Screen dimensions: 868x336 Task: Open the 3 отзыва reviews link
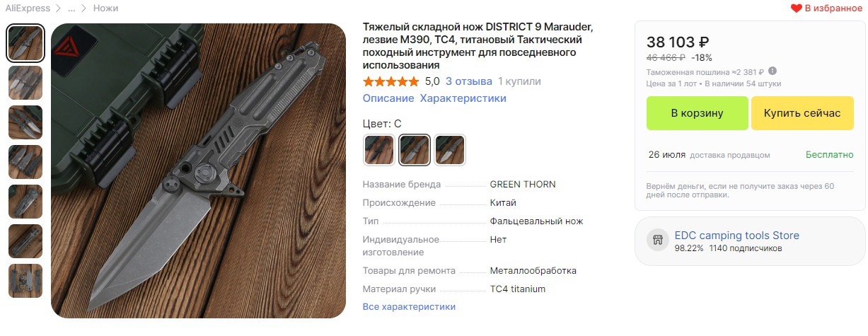point(469,81)
